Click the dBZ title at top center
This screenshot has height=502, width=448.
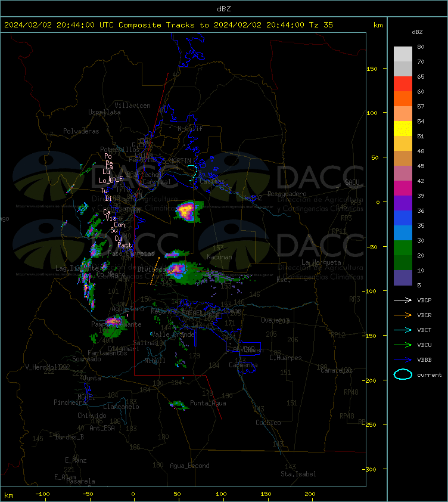(224, 9)
